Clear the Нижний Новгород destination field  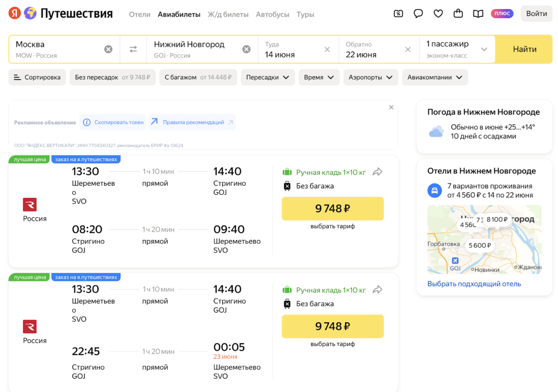246,49
